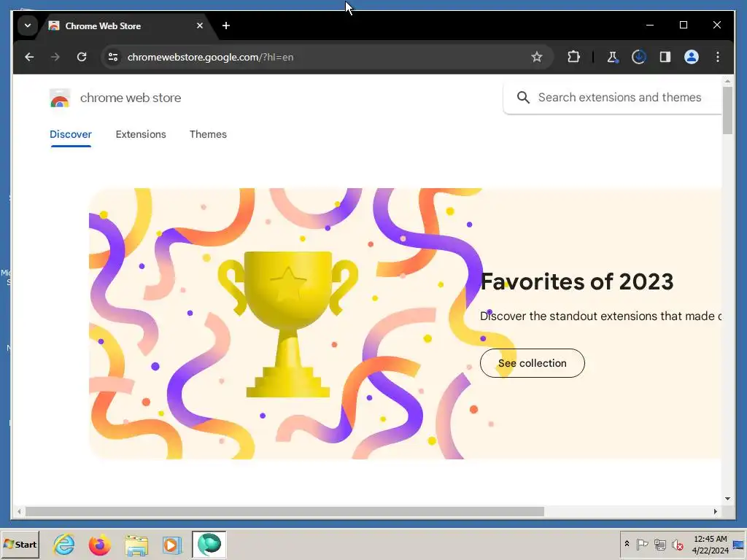Open Chrome Labs flask icon
Image resolution: width=747 pixels, height=560 pixels.
[612, 57]
